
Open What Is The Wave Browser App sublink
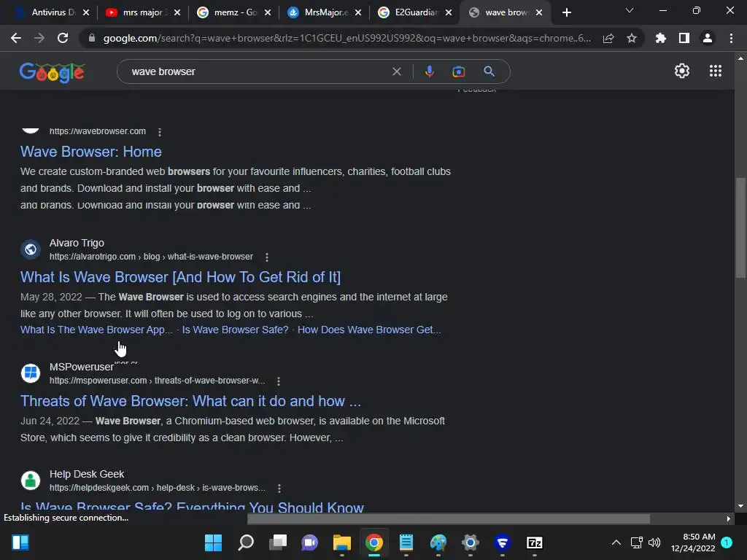coord(96,330)
